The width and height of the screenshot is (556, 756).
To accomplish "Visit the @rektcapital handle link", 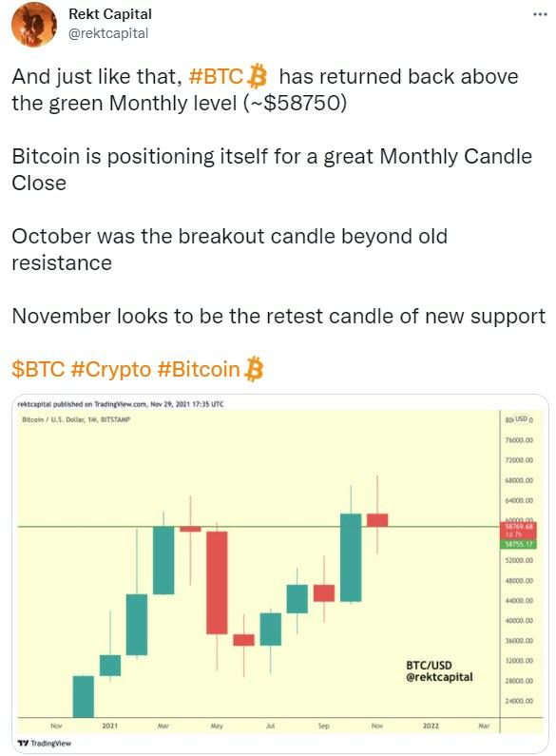I will click(108, 33).
